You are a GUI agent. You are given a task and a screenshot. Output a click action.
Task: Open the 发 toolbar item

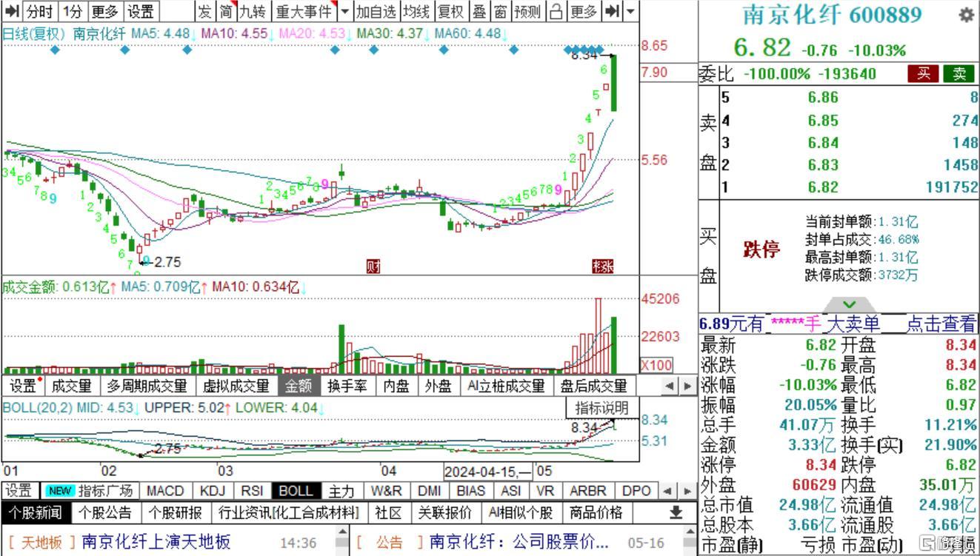point(204,11)
